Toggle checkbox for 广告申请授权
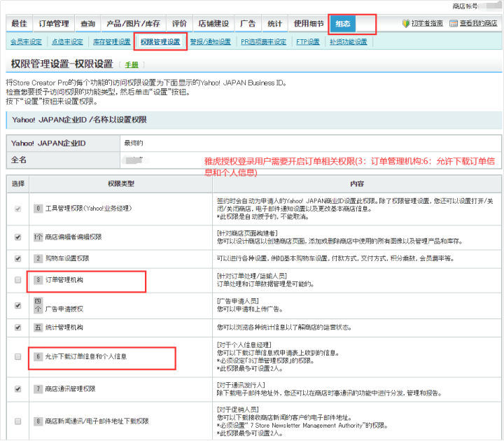This screenshot has width=504, height=441. coord(18,305)
